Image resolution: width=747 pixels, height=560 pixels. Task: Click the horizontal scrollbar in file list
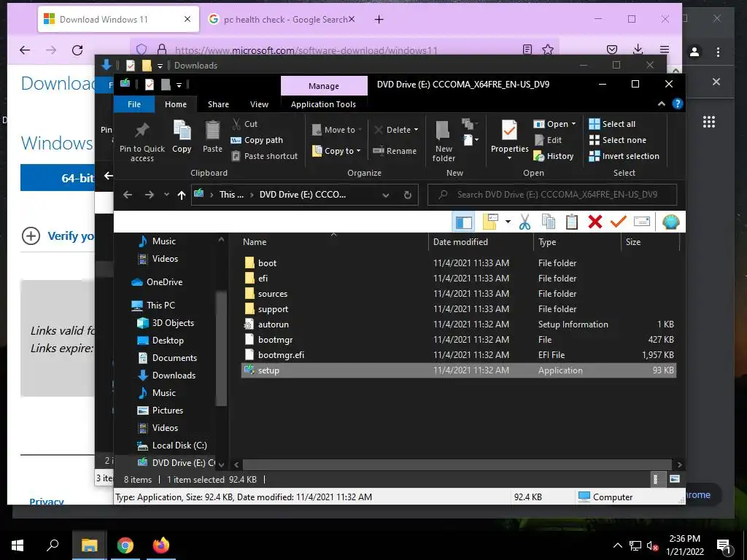457,464
